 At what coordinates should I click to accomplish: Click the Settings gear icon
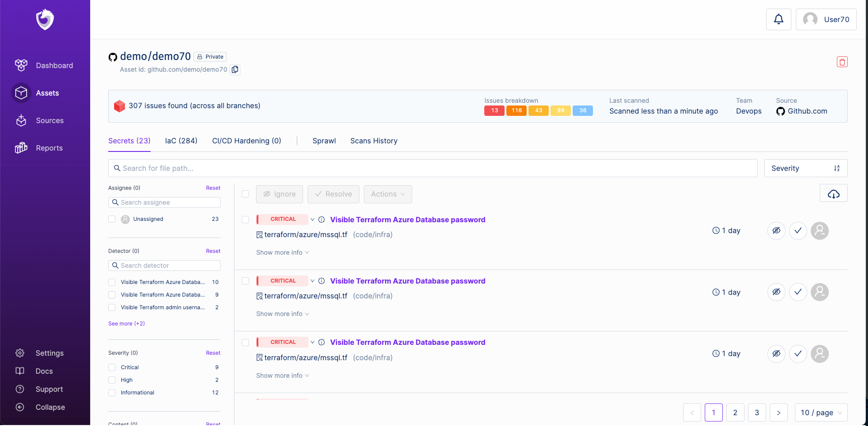(20, 353)
